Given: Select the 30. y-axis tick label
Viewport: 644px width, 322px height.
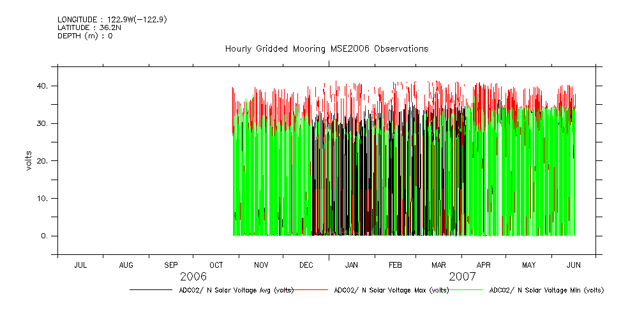Looking at the screenshot, I should (41, 123).
